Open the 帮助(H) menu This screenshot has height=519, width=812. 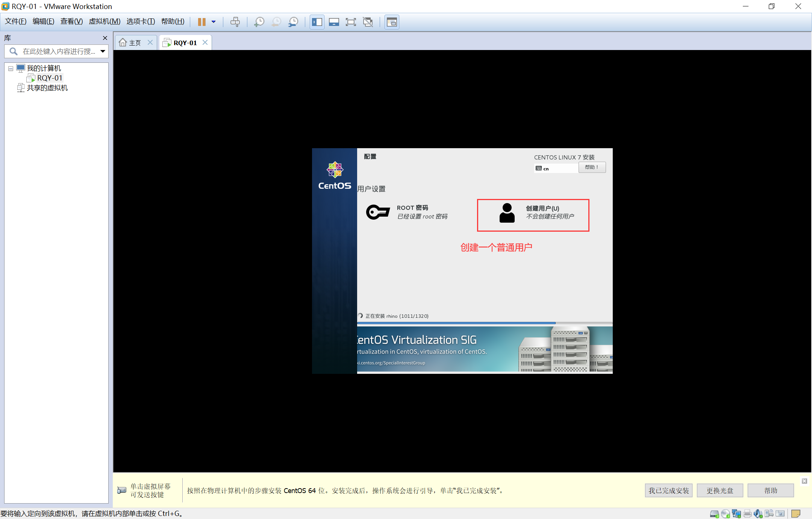(173, 21)
